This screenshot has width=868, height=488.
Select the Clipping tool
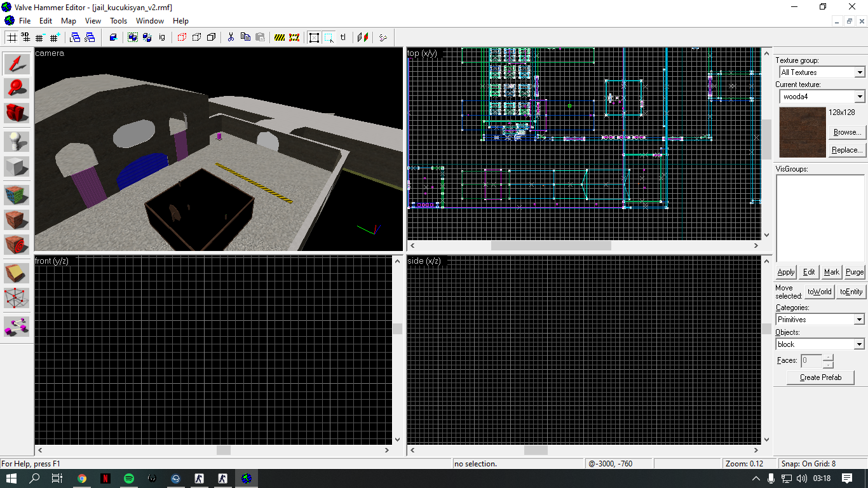(17, 273)
